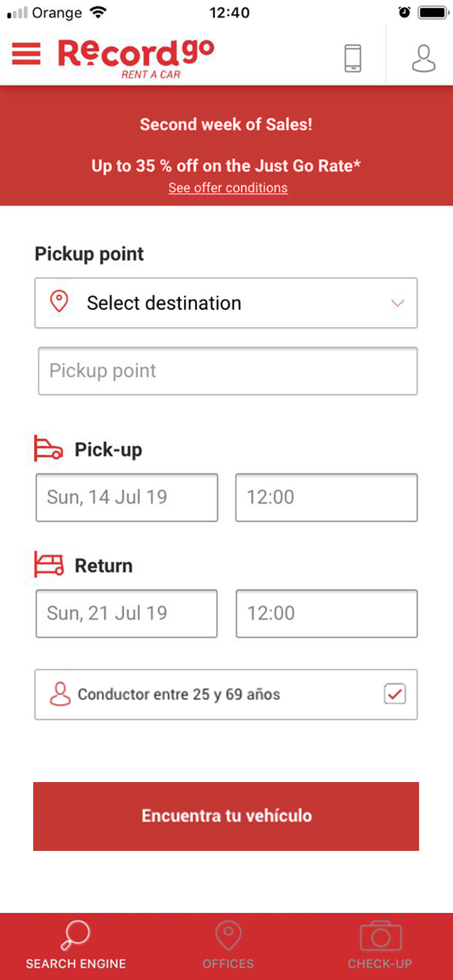Open the hamburger menu
Viewport: 453px width, 980px height.
click(x=26, y=54)
